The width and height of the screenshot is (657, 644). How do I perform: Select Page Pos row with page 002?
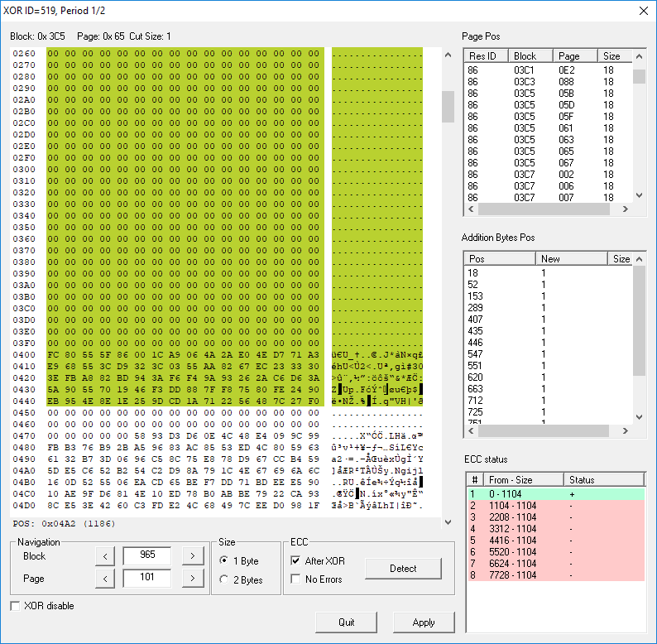pyautogui.click(x=548, y=175)
